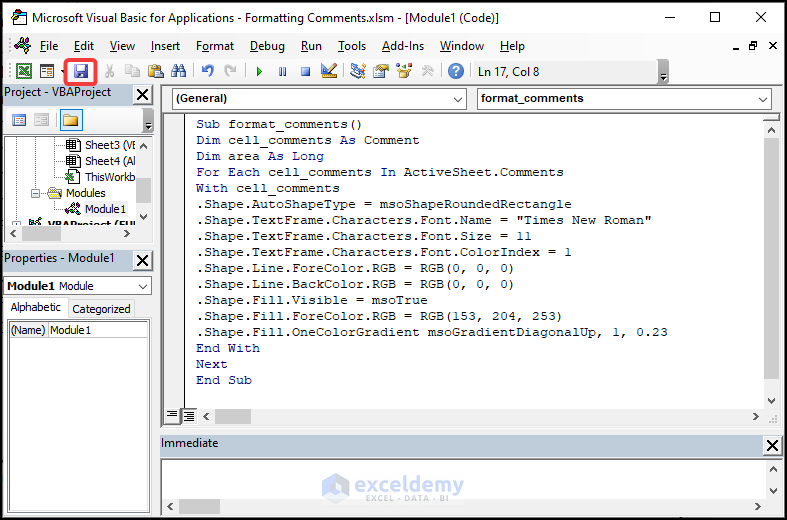Open the File menu

tap(49, 46)
